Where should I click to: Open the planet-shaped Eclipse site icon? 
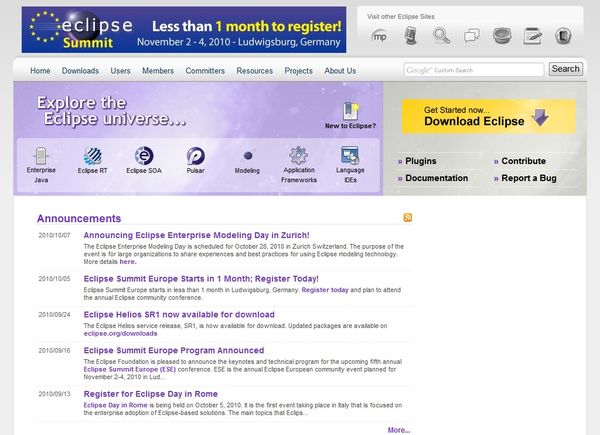(502, 36)
